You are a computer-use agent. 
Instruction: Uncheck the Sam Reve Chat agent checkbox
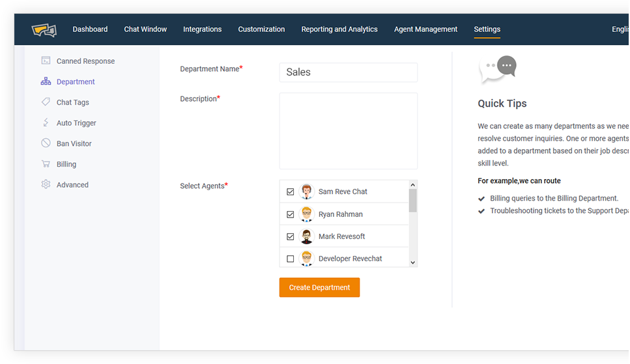[x=291, y=192]
